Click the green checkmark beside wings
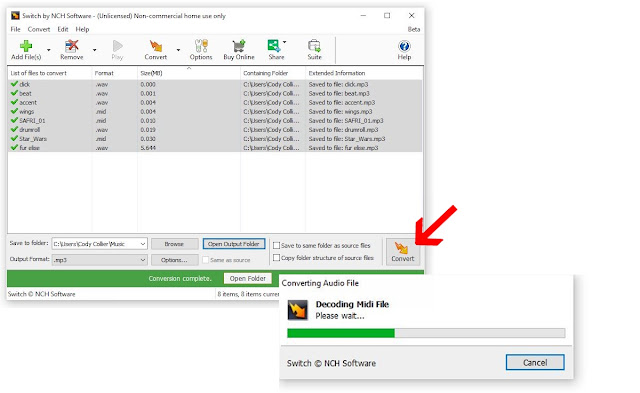The image size is (640, 393). 14,111
